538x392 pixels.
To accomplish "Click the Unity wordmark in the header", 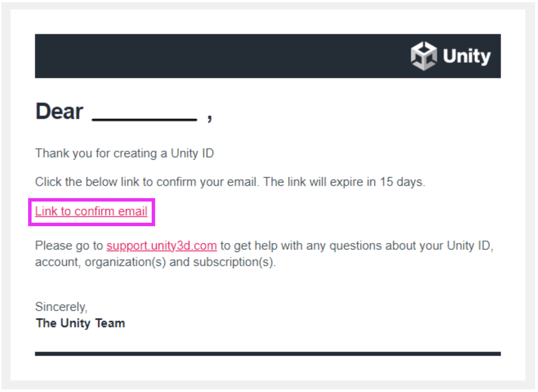I will pos(466,56).
